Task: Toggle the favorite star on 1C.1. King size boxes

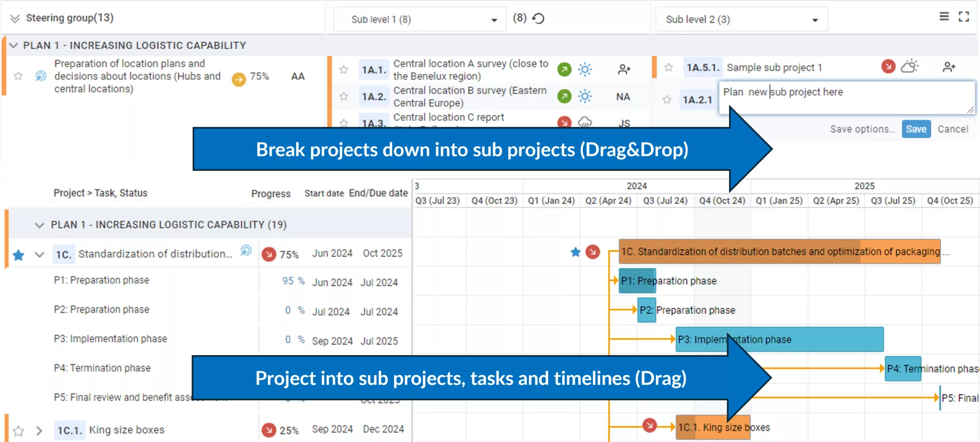Action: 19,431
